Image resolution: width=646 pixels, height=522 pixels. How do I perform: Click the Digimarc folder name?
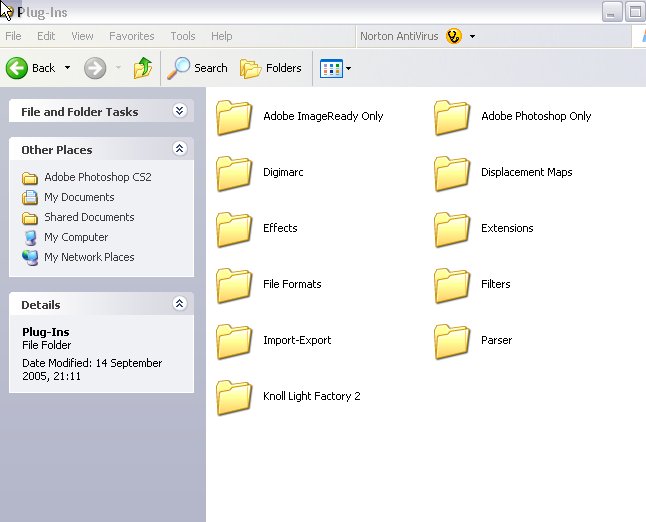[x=283, y=172]
